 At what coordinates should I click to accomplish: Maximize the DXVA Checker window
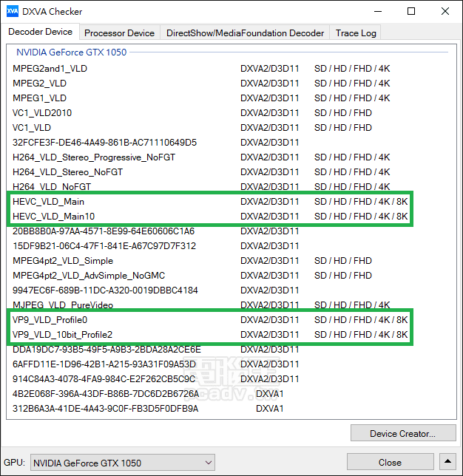(x=411, y=12)
